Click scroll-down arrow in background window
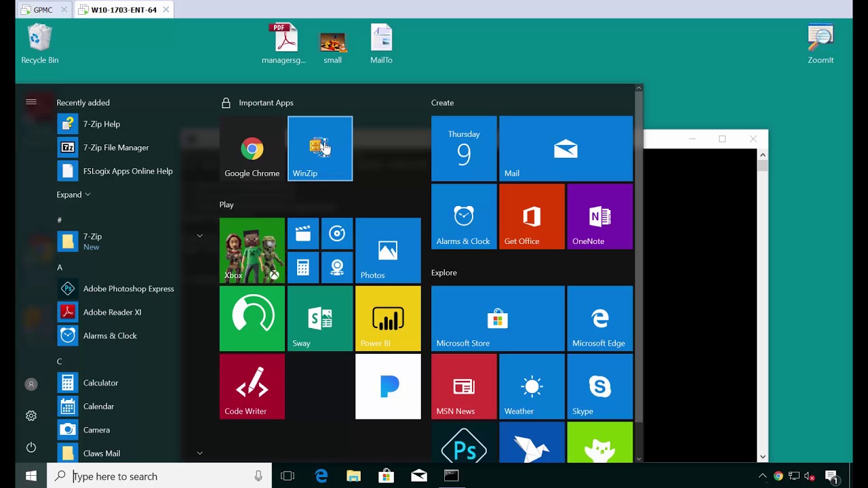 point(763,457)
